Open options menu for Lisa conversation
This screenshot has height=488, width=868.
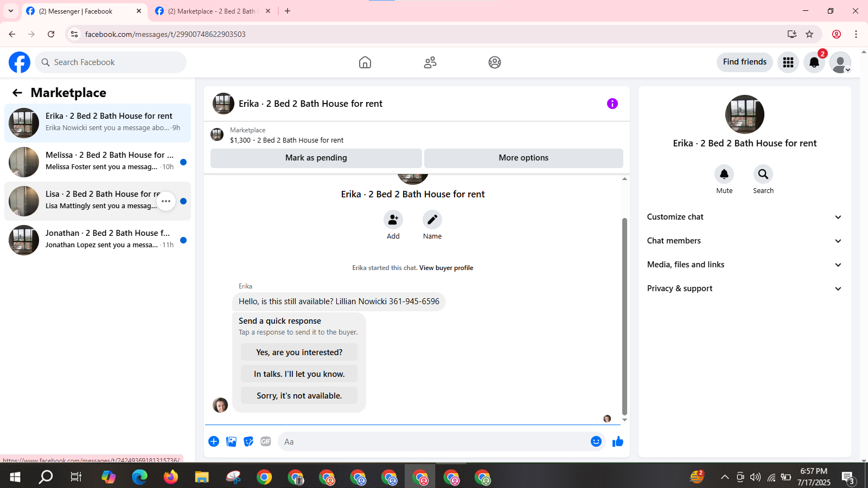166,201
